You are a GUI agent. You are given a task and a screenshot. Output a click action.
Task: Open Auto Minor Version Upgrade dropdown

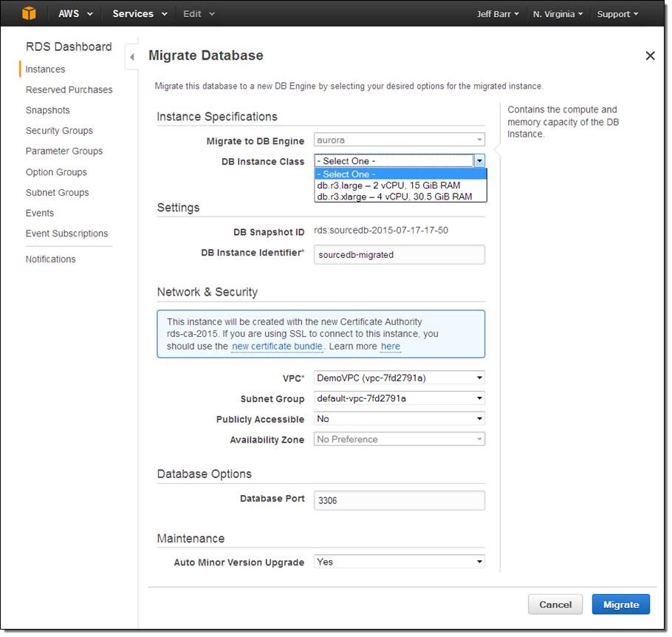point(400,562)
